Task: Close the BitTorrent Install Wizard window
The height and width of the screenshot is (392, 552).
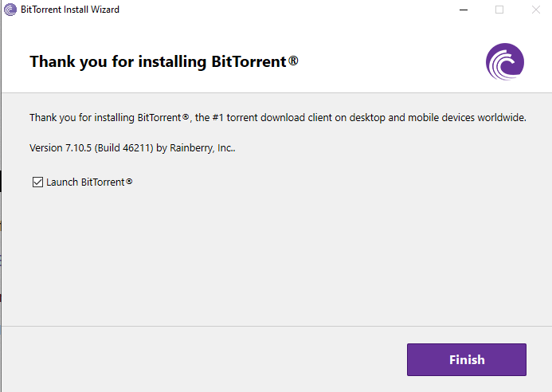Action: pos(536,10)
